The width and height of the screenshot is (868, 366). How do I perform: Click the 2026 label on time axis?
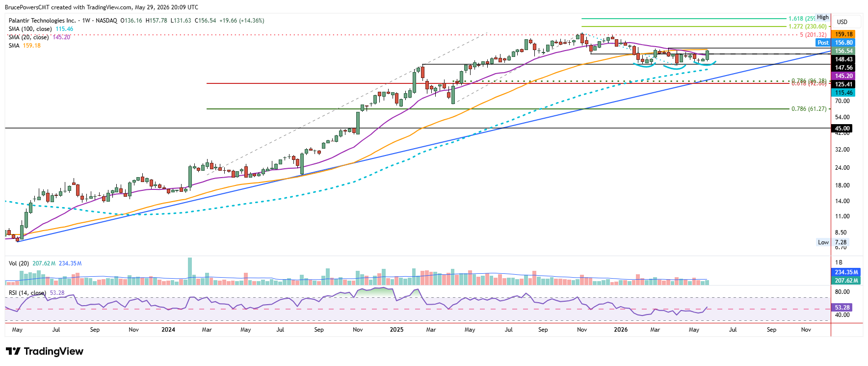click(621, 330)
